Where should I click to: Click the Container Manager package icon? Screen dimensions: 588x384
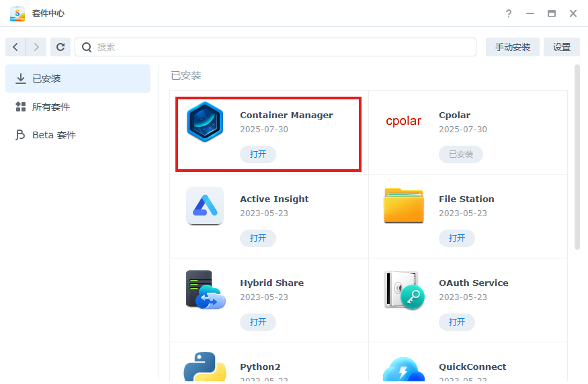[204, 122]
